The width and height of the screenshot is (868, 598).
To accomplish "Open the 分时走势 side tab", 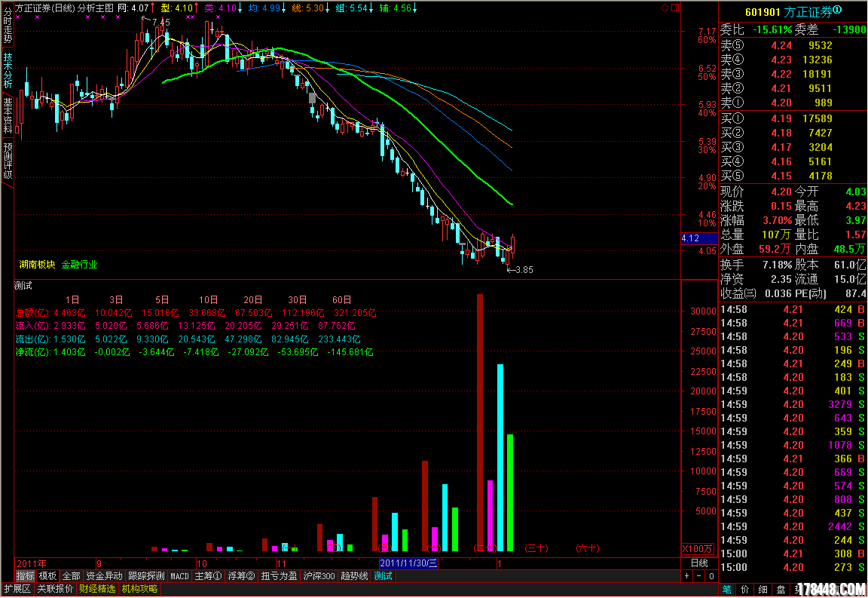I will click(x=8, y=25).
